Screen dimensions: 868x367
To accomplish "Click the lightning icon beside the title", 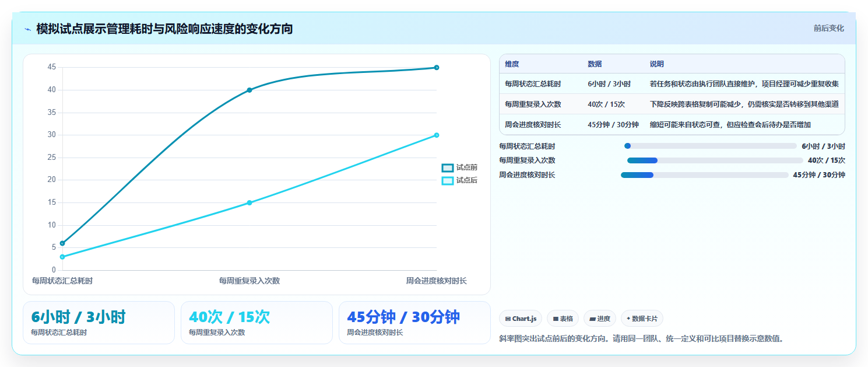I will 28,29.
